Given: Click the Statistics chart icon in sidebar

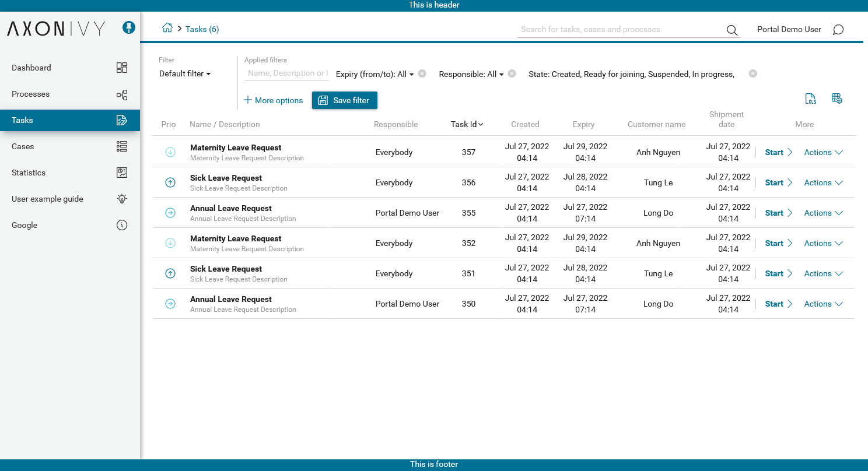Looking at the screenshot, I should point(122,173).
